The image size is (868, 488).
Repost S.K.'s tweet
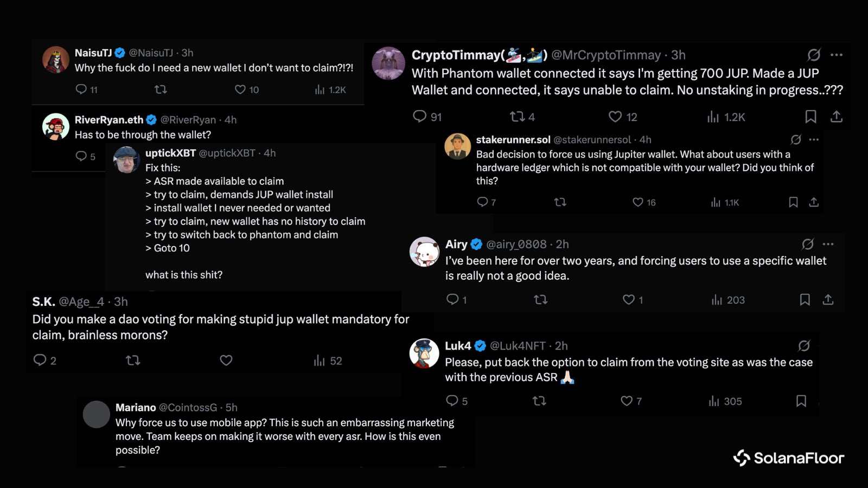click(133, 361)
